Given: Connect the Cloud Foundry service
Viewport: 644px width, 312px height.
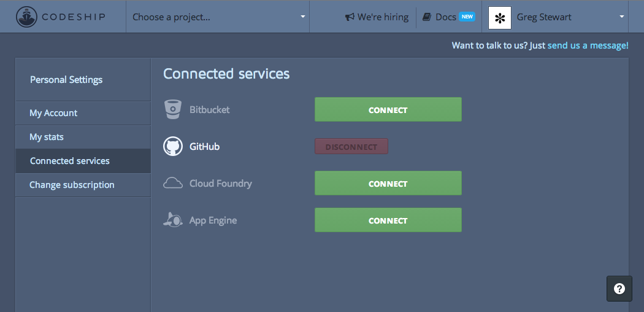Looking at the screenshot, I should pos(388,183).
